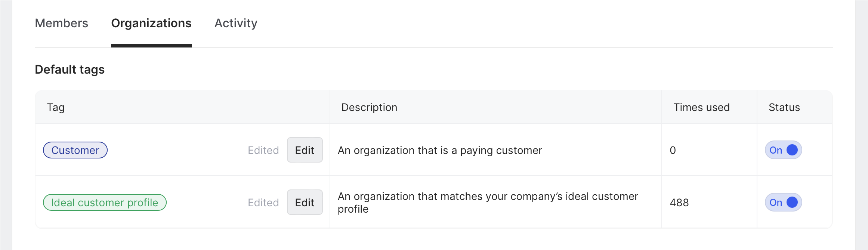Select the Organizations tab

(x=151, y=23)
